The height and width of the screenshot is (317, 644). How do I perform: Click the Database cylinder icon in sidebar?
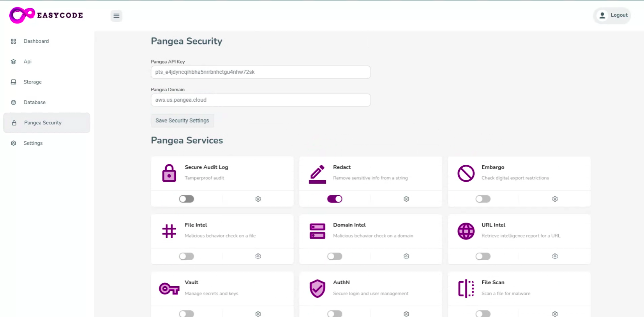[x=14, y=103]
